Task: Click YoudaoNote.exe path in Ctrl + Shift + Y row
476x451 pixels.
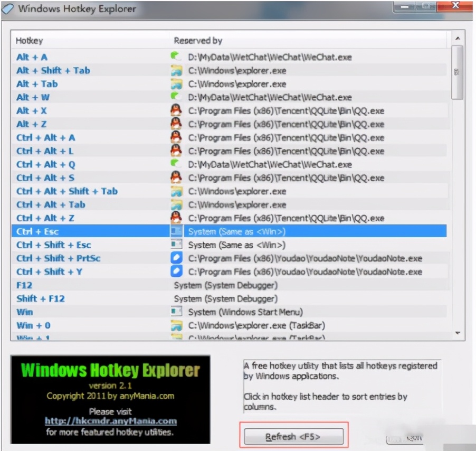Action: tap(305, 271)
